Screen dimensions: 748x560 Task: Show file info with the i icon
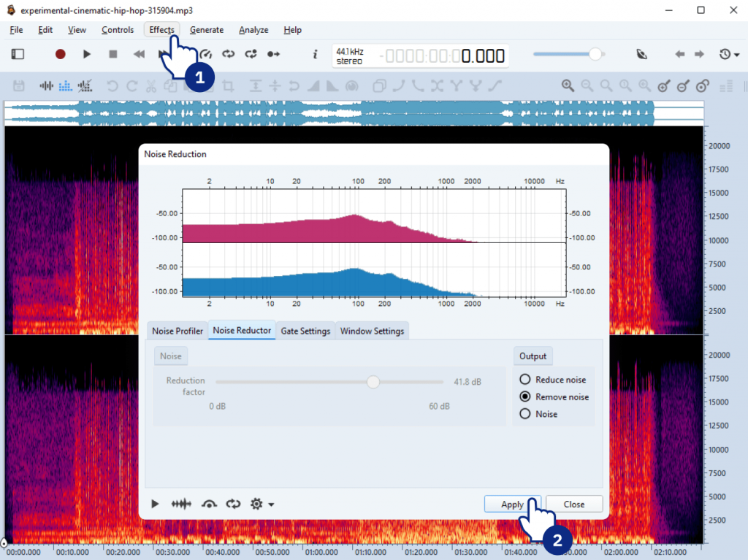coord(315,54)
